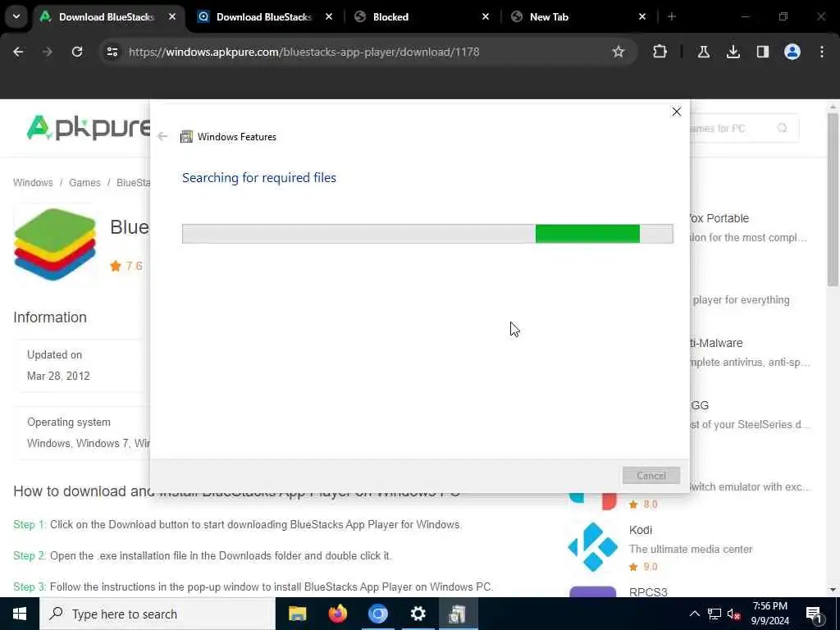This screenshot has height=630, width=840.
Task: Open Chrome from the taskbar
Action: click(x=377, y=614)
